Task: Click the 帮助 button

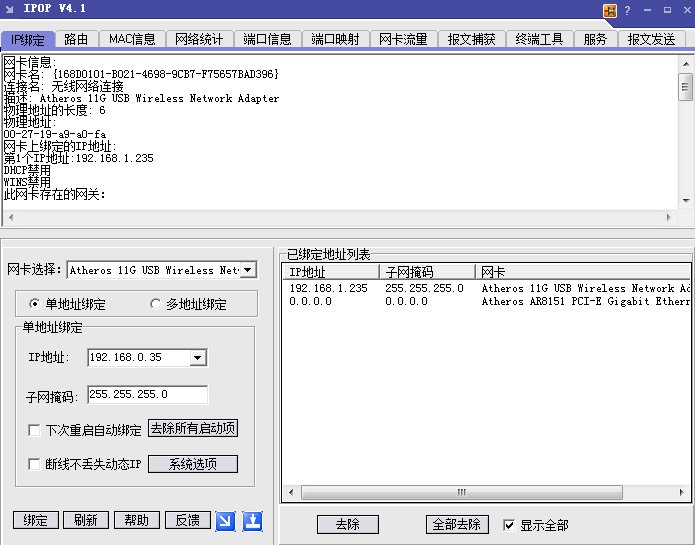Action: coord(137,520)
